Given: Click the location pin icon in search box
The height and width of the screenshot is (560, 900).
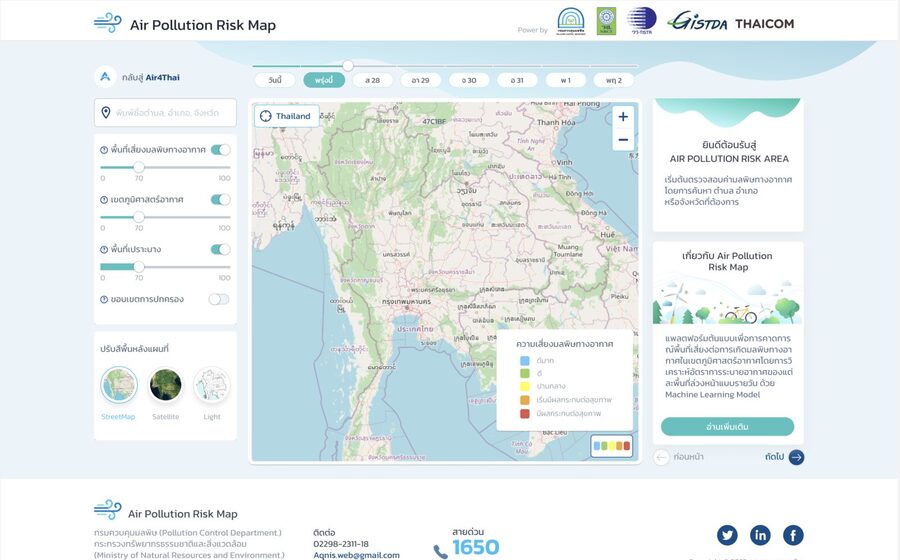Looking at the screenshot, I should tap(106, 112).
